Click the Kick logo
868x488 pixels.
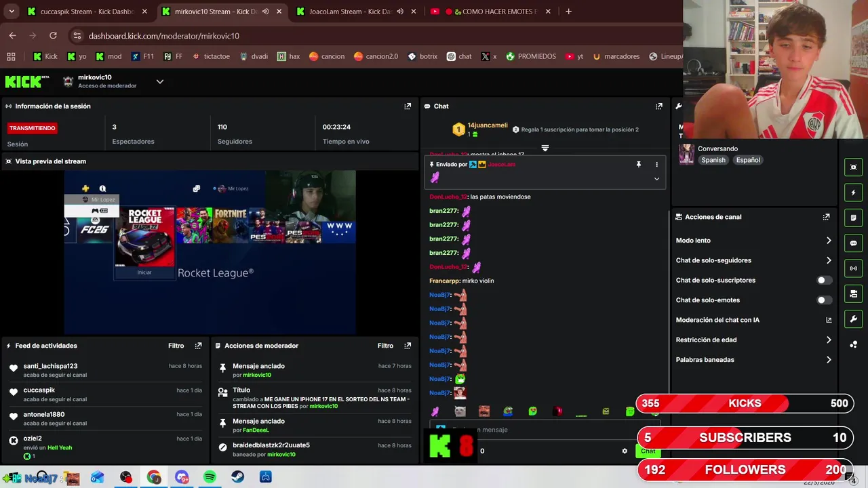[27, 81]
